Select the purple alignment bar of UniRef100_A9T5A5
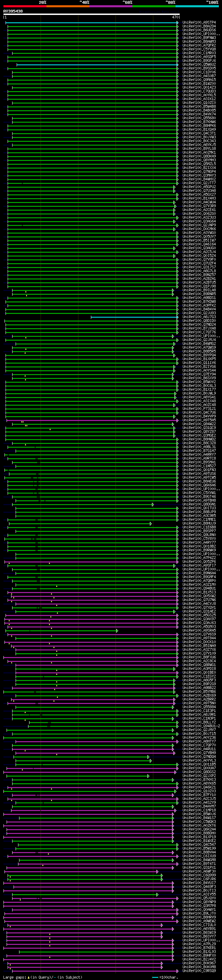Image resolution: width=222 pixels, height=980 pixels. click(x=92, y=420)
